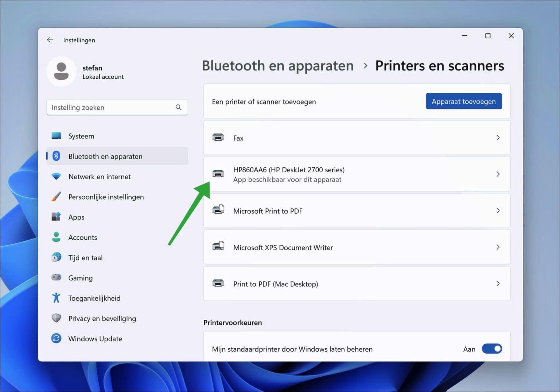This screenshot has width=560, height=392.
Task: Select the Persoonlijke instellingen brush icon
Action: coord(57,197)
